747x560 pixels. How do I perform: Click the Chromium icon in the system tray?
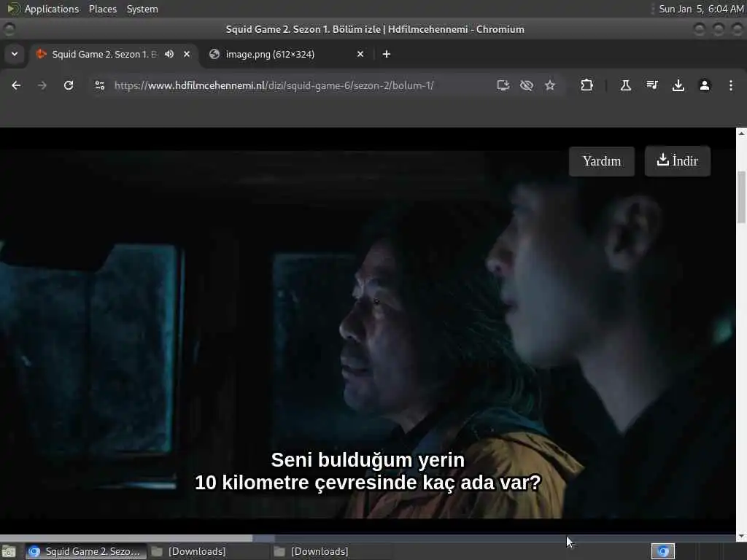pos(662,551)
